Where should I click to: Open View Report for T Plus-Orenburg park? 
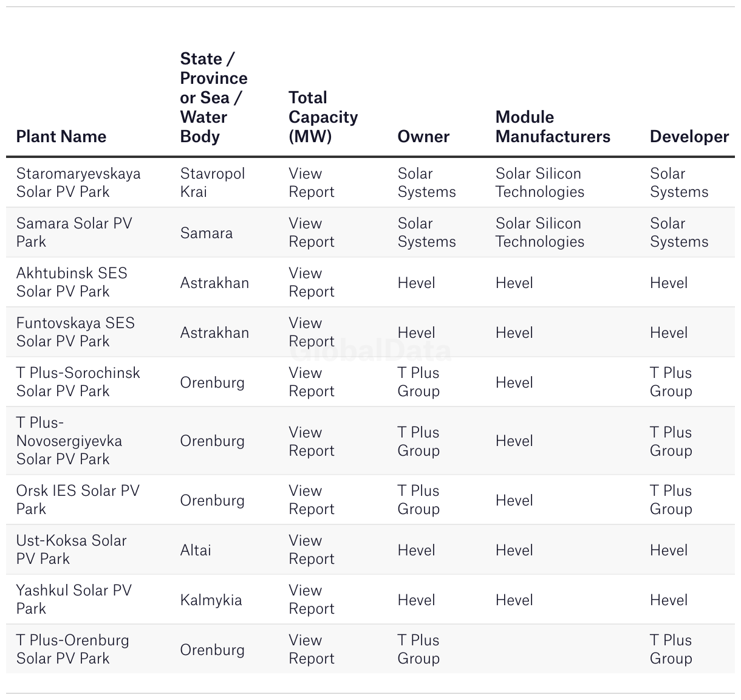[x=312, y=649]
